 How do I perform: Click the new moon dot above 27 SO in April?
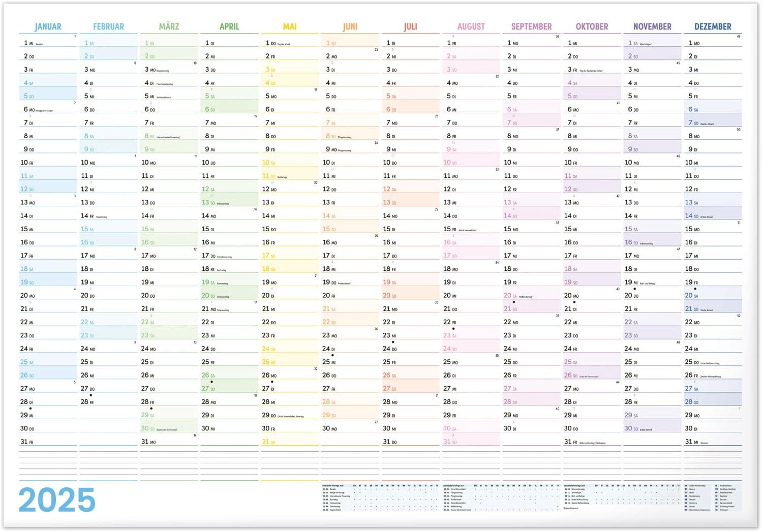211,382
